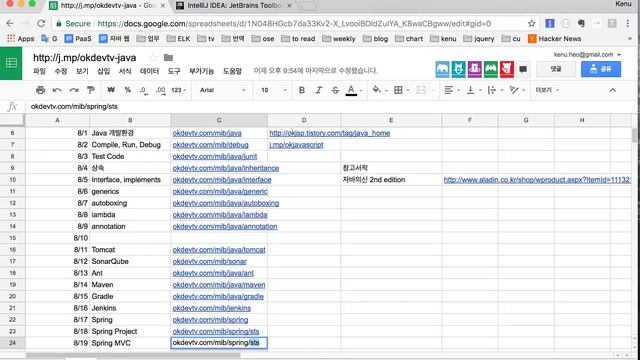Open the 수정 (Edit) menu
The width and height of the screenshot is (640, 360).
click(x=61, y=71)
